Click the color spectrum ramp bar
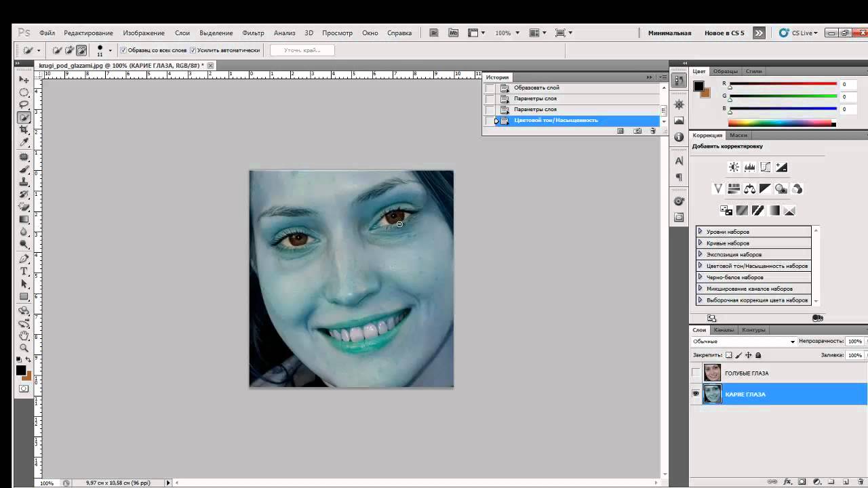The image size is (868, 488). point(781,123)
